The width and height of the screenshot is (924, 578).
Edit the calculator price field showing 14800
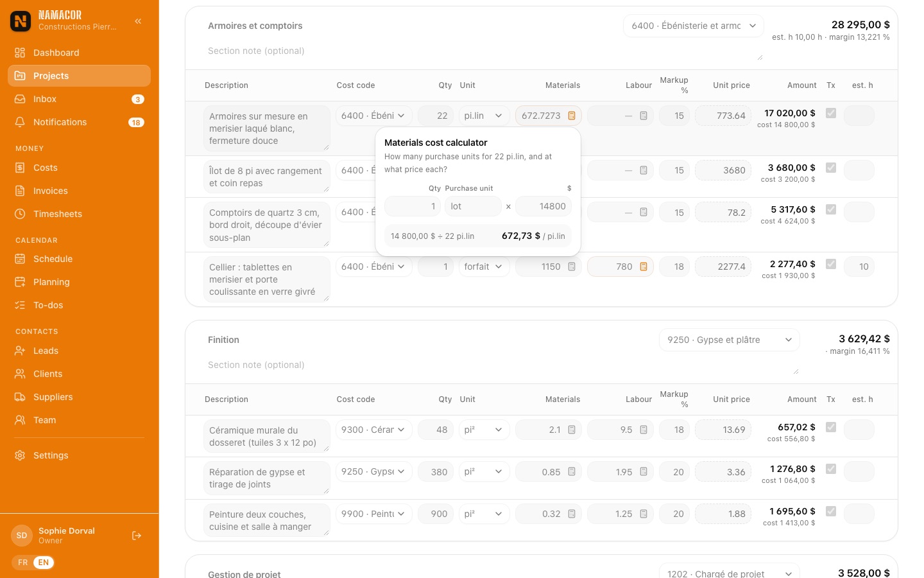pos(543,206)
